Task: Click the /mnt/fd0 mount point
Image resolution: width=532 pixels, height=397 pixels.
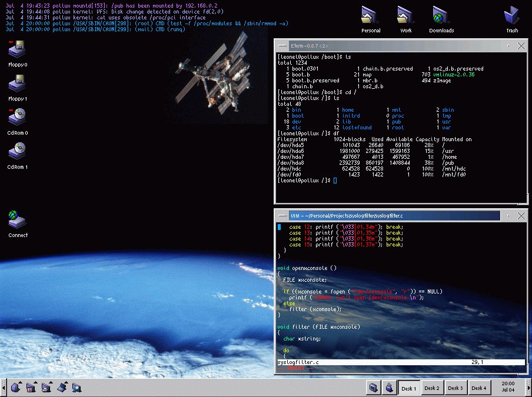Action: [x=454, y=175]
